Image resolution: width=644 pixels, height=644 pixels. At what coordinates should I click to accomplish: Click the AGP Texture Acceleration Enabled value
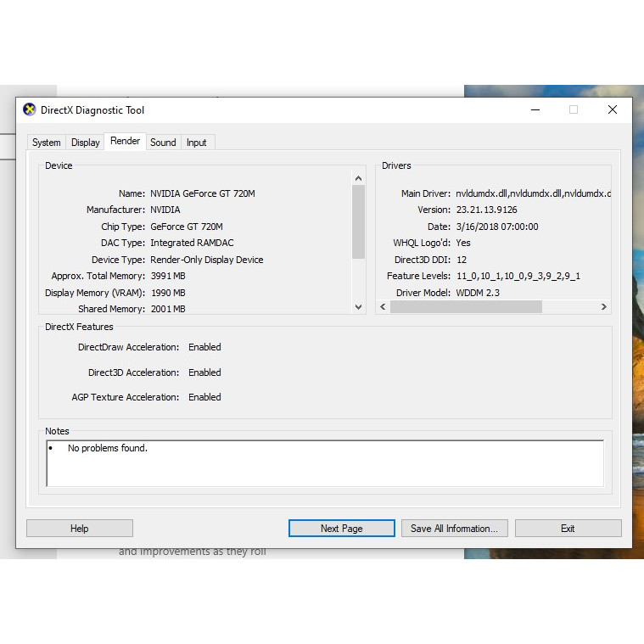click(x=204, y=397)
